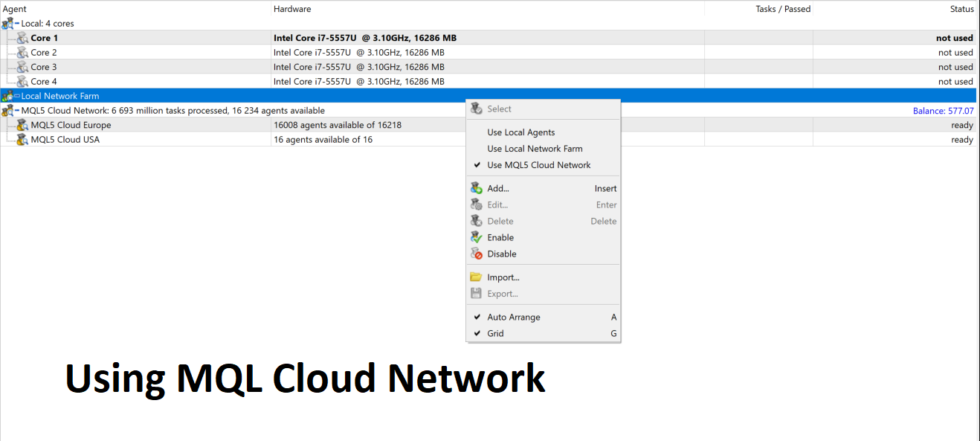Click '16 agents available of 16' cell
This screenshot has width=980, height=441.
323,140
